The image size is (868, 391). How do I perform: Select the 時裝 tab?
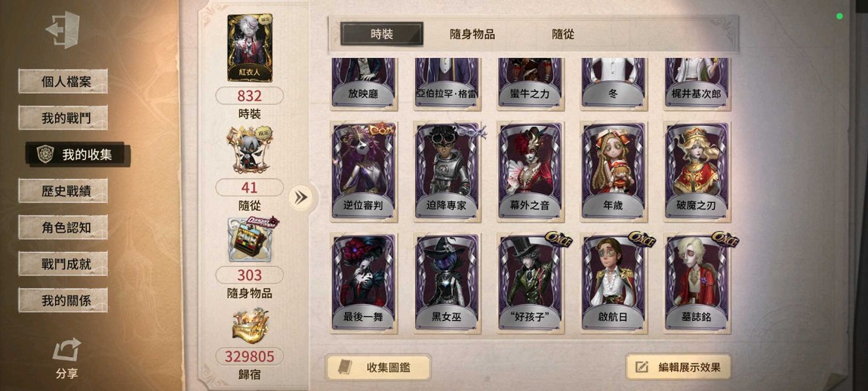382,34
